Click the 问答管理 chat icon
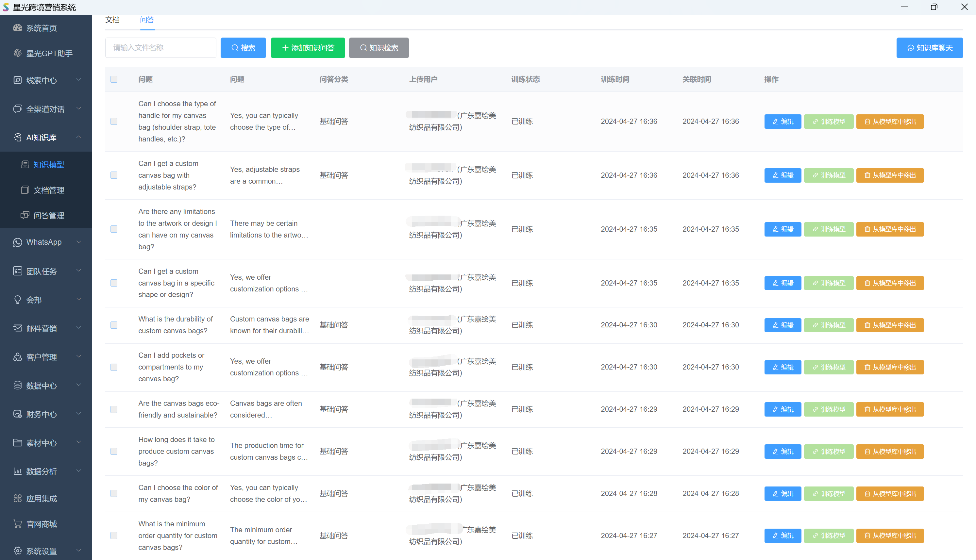976x560 pixels. [25, 215]
